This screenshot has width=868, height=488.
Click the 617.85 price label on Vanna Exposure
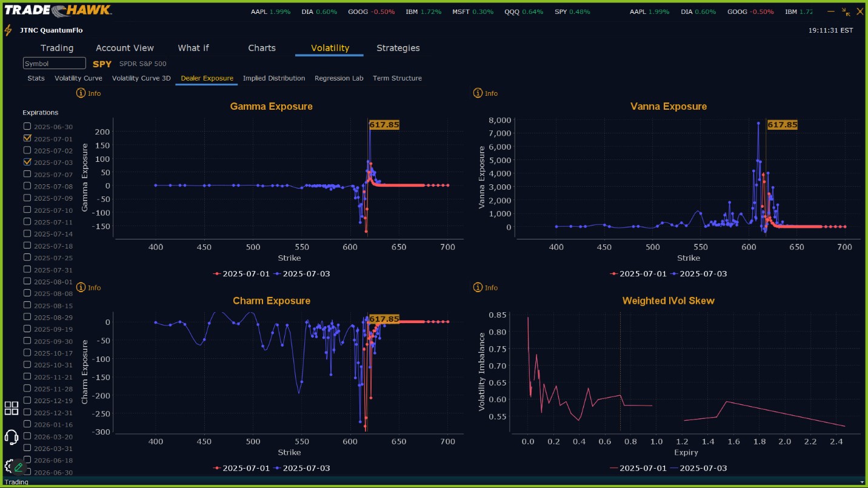point(782,124)
